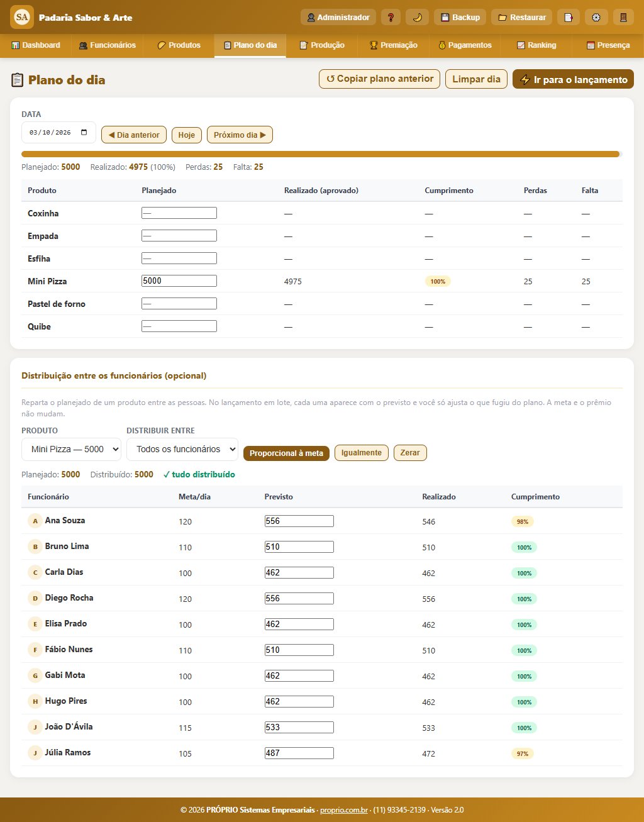Open the proprio.com.br footer link
The image size is (644, 822).
click(344, 810)
